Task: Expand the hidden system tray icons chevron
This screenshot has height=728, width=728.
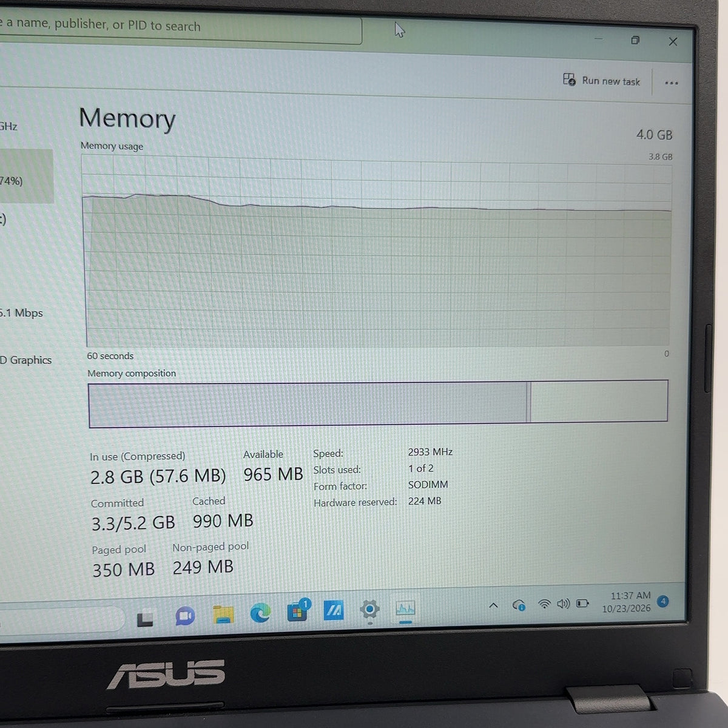Action: (x=494, y=605)
